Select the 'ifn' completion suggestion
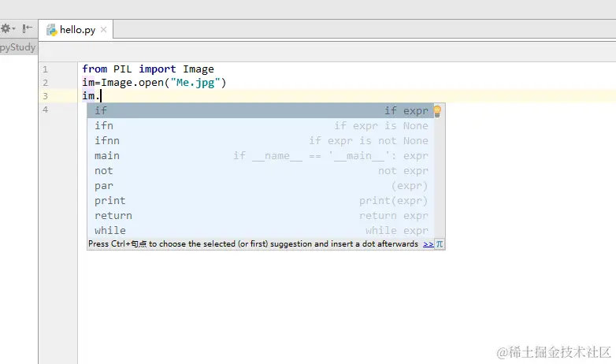 [261, 126]
